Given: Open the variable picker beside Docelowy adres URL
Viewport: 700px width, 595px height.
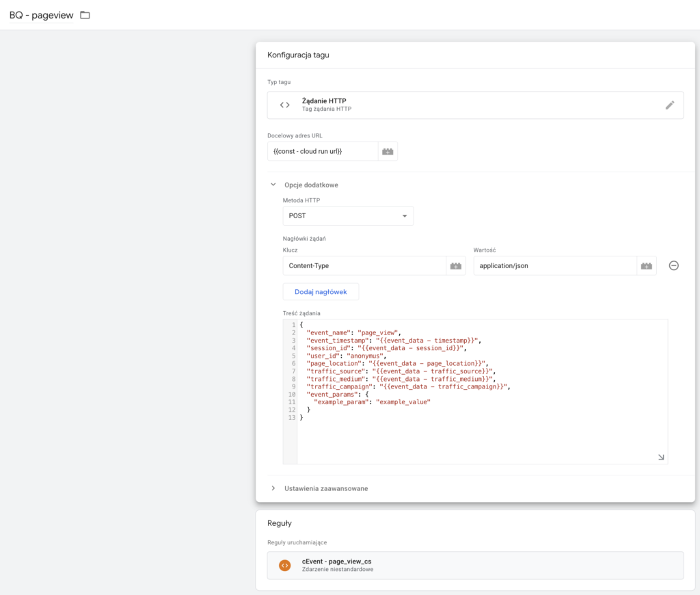Looking at the screenshot, I should 388,151.
